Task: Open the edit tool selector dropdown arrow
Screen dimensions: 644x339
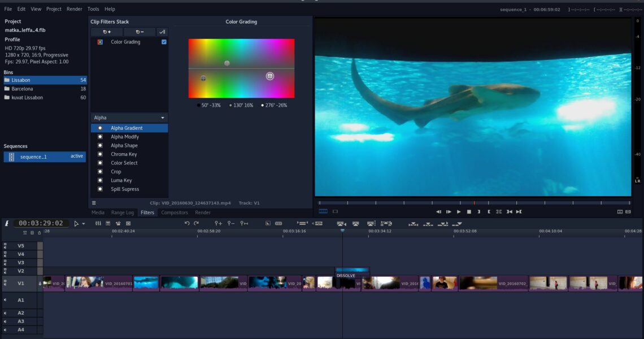Action: (84, 224)
